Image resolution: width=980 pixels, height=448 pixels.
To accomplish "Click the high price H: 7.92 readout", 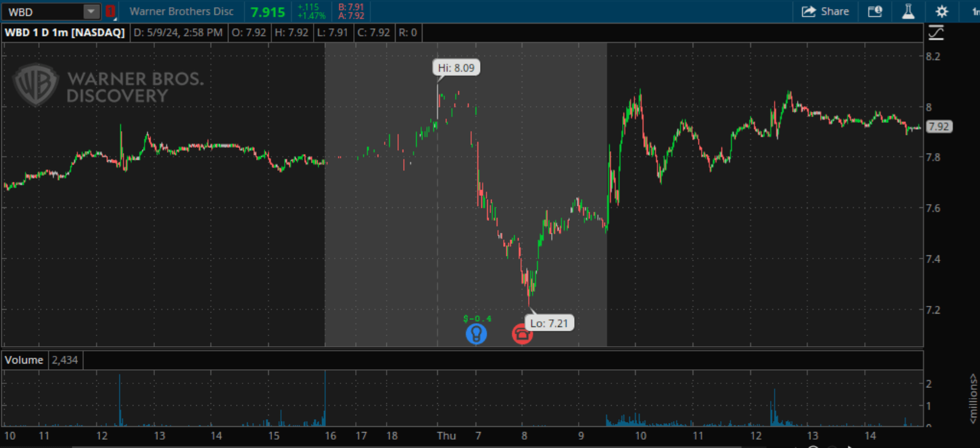I will pyautogui.click(x=290, y=33).
